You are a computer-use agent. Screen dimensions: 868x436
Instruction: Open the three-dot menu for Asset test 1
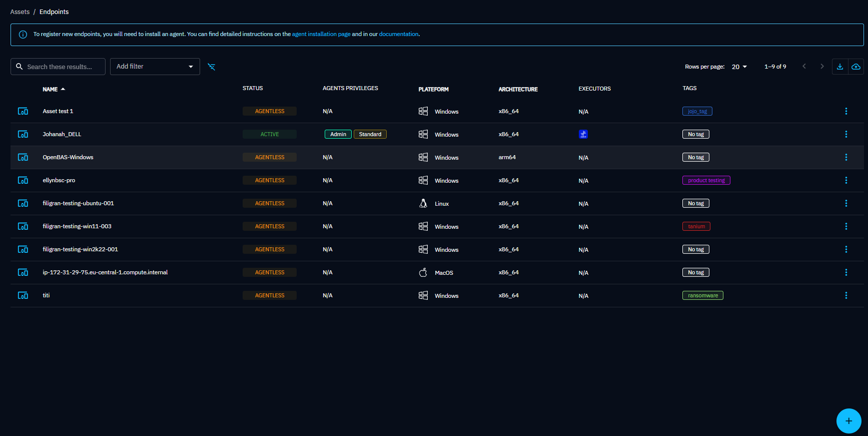point(846,111)
